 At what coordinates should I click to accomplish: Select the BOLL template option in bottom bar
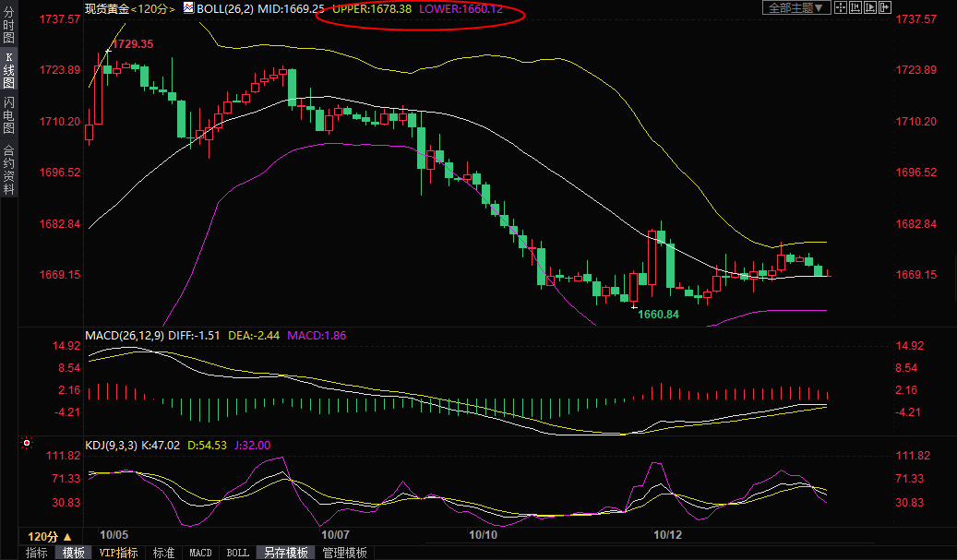pyautogui.click(x=237, y=553)
